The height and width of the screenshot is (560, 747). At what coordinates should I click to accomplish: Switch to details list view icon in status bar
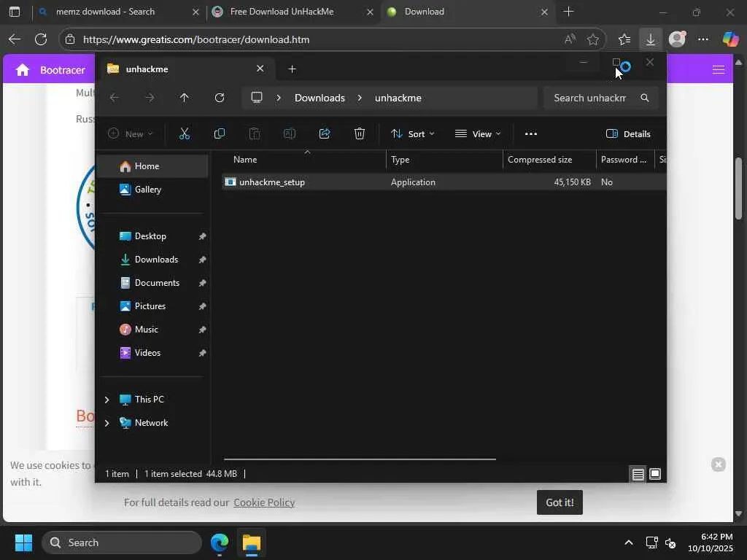click(638, 474)
